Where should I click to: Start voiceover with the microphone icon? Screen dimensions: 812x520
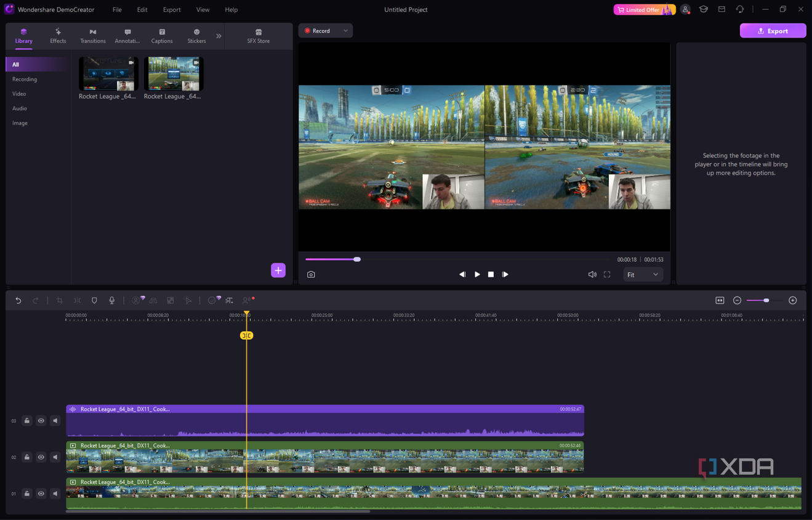pyautogui.click(x=112, y=301)
